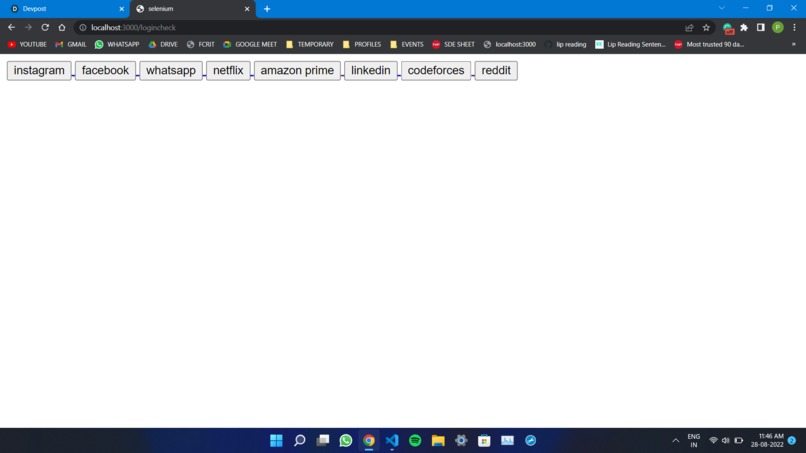
Task: Go back to previous page
Action: pos(11,27)
